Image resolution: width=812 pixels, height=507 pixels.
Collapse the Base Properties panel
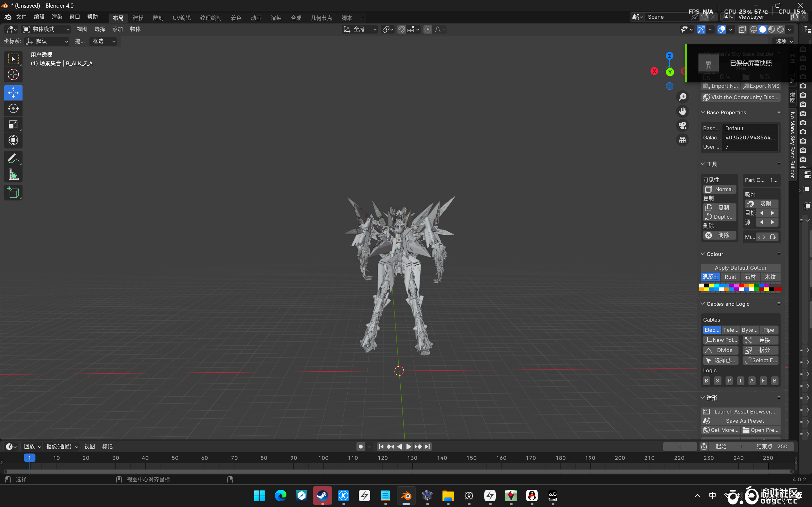click(703, 112)
